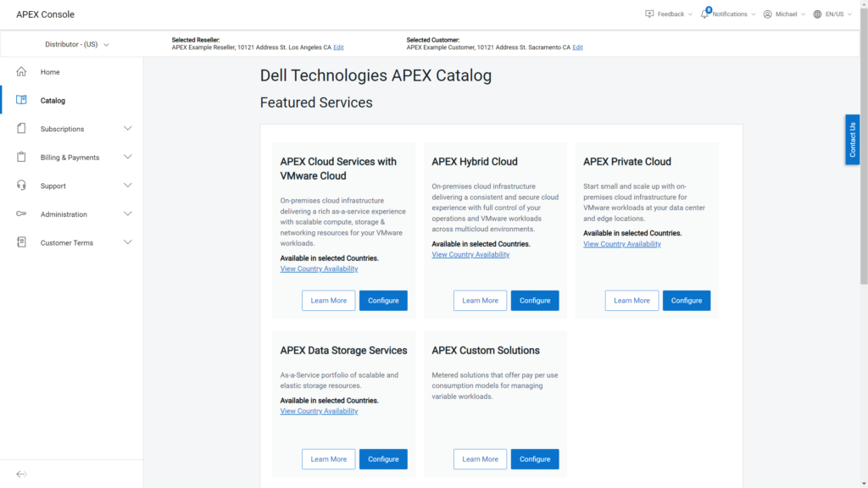Click the APEX Hybrid Cloud card title
Viewport: 868px width, 488px height.
click(x=475, y=162)
